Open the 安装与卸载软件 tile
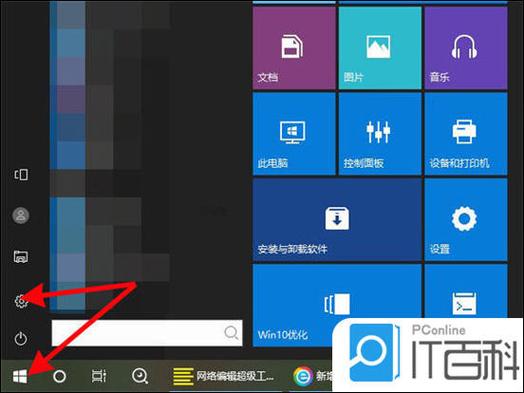This screenshot has width=524, height=393. (x=337, y=220)
